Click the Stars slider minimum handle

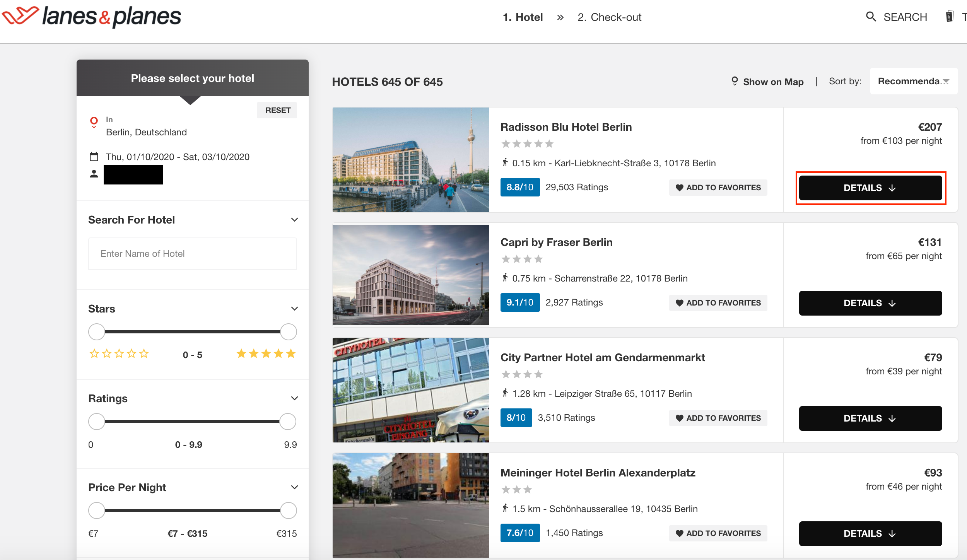point(97,332)
